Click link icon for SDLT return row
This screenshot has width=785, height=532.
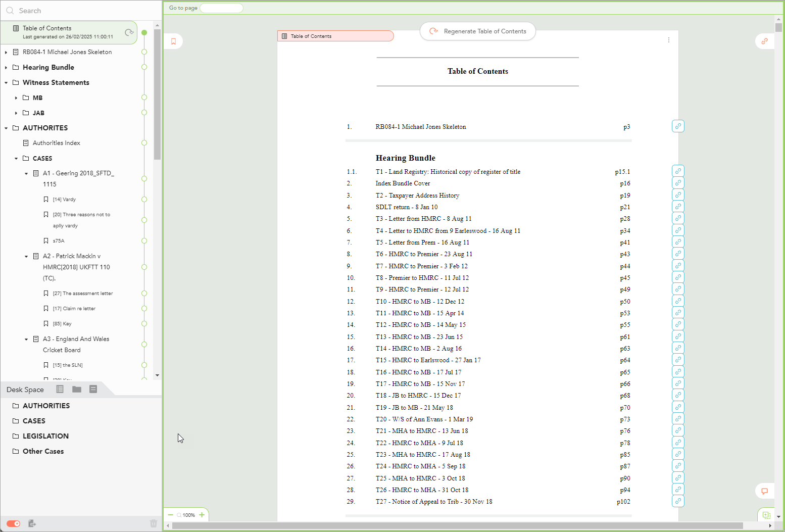pos(678,206)
